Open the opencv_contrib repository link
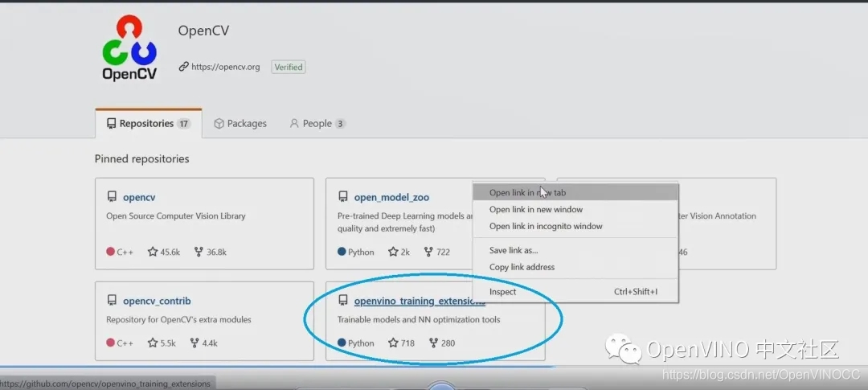868x390 pixels. (157, 301)
